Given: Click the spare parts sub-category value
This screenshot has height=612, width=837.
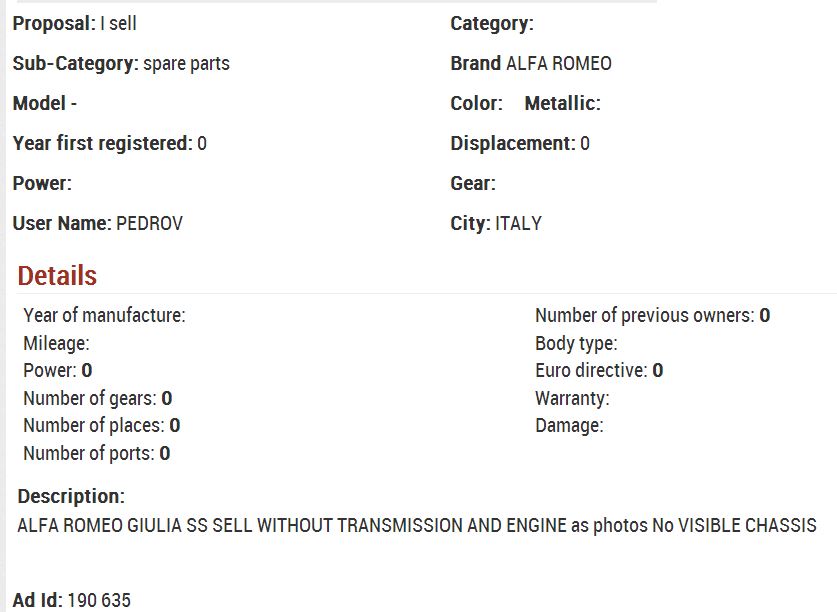Looking at the screenshot, I should click(x=187, y=64).
